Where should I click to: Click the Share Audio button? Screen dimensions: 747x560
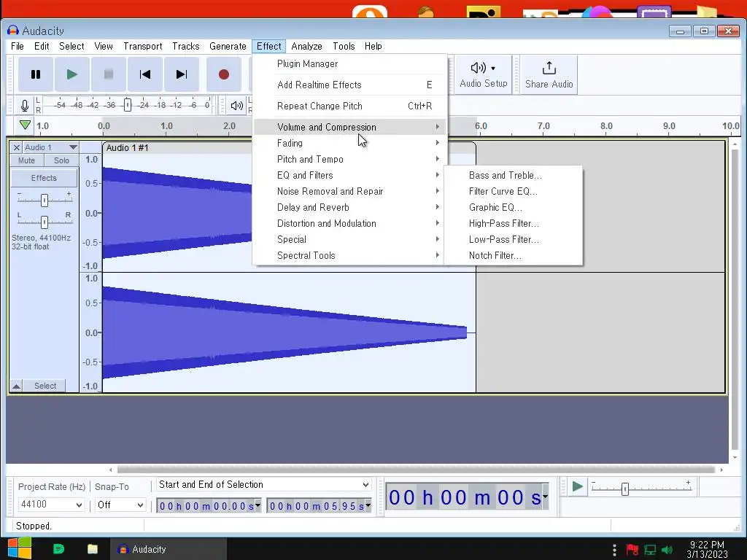(549, 75)
